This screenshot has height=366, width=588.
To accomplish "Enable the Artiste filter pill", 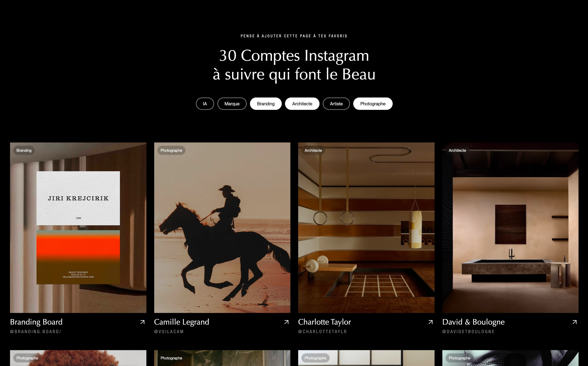I will (336, 104).
